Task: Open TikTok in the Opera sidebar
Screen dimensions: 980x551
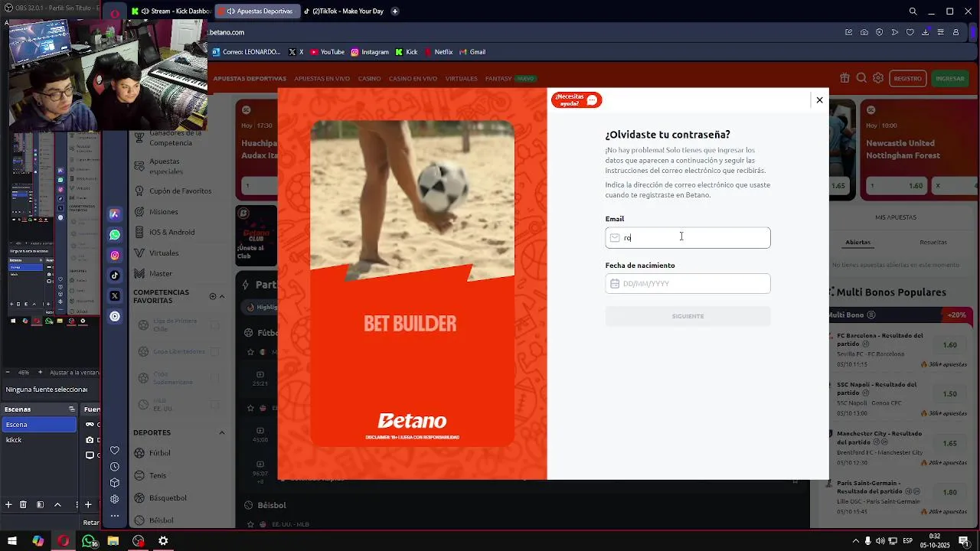Action: pyautogui.click(x=115, y=275)
